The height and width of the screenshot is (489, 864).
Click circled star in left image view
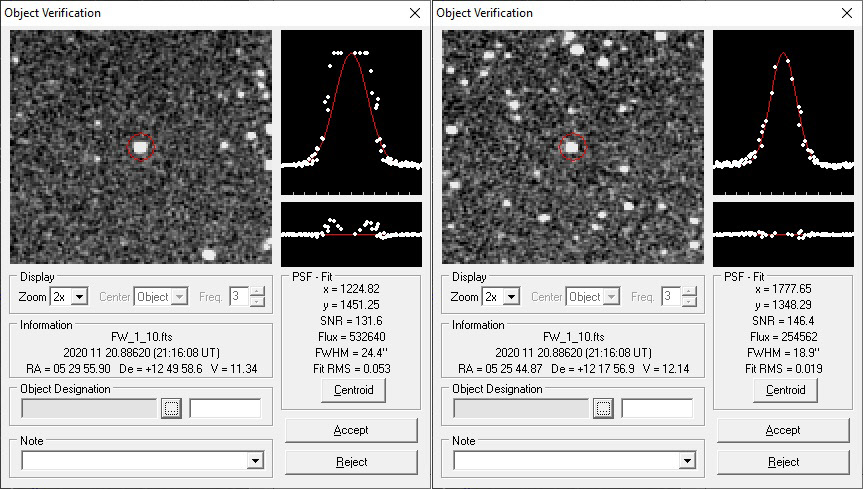(x=141, y=147)
